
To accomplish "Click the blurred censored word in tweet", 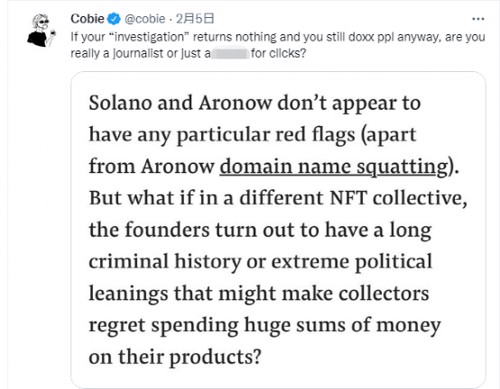I will pyautogui.click(x=230, y=53).
